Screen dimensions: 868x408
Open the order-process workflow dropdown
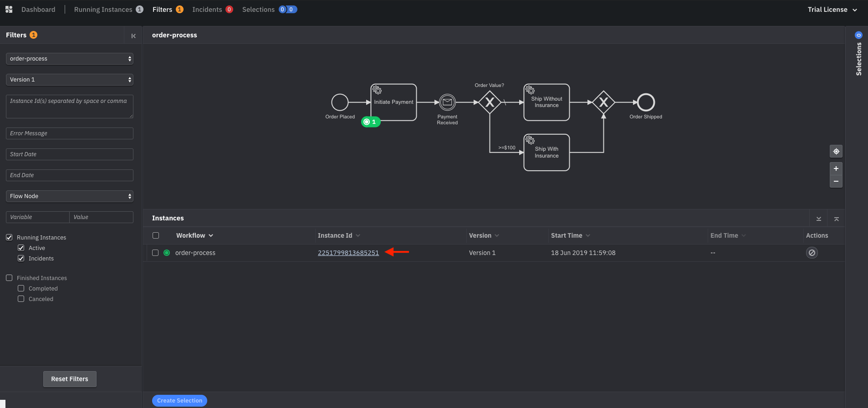pos(70,59)
